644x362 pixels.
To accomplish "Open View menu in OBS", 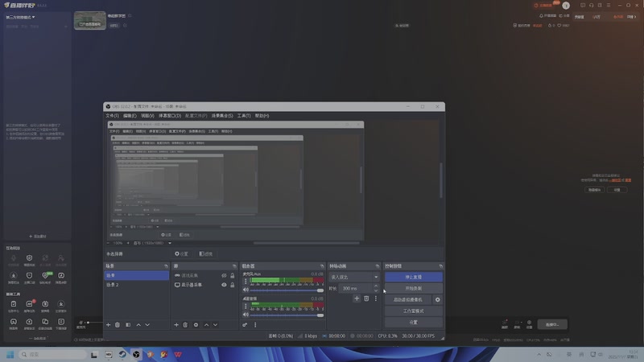I will click(147, 116).
